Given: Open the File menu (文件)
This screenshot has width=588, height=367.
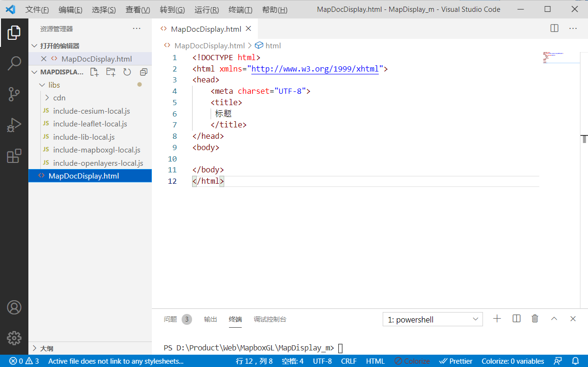Looking at the screenshot, I should [37, 9].
